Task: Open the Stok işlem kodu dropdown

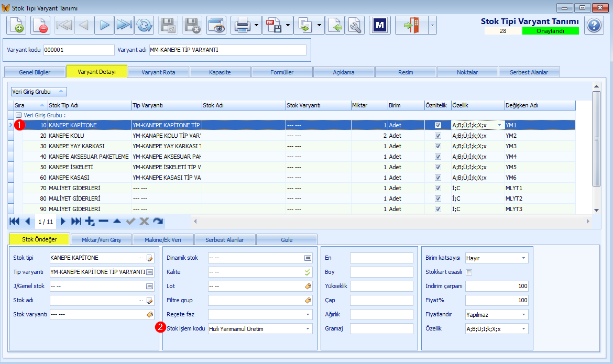Action: (308, 329)
